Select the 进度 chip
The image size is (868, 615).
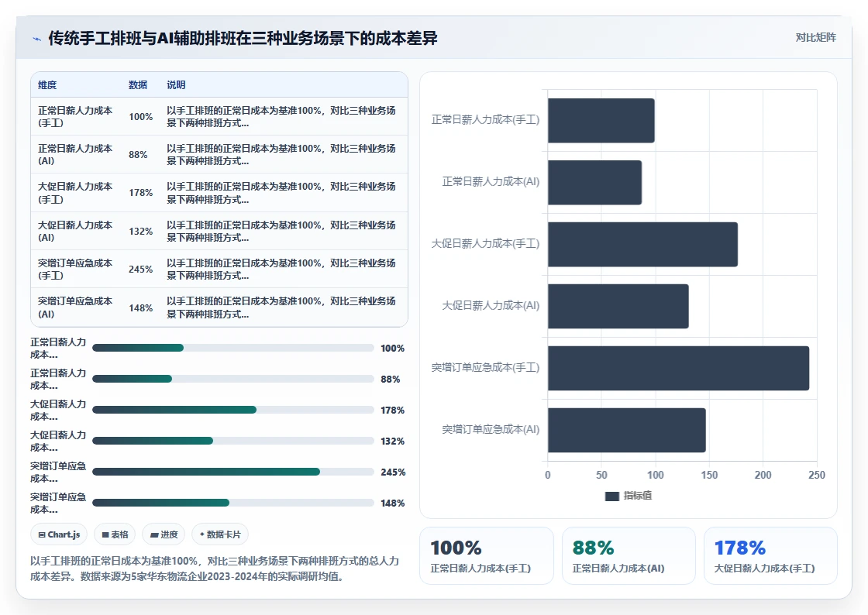pos(164,534)
